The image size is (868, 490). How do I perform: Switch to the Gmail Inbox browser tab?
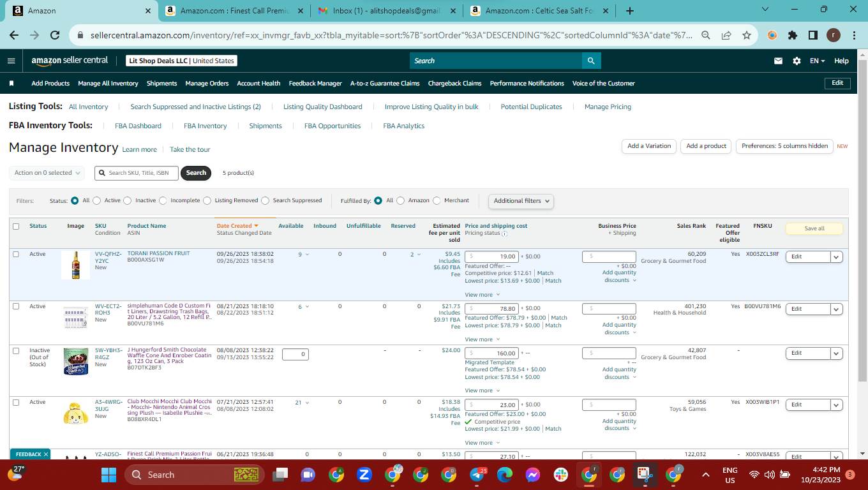(387, 11)
